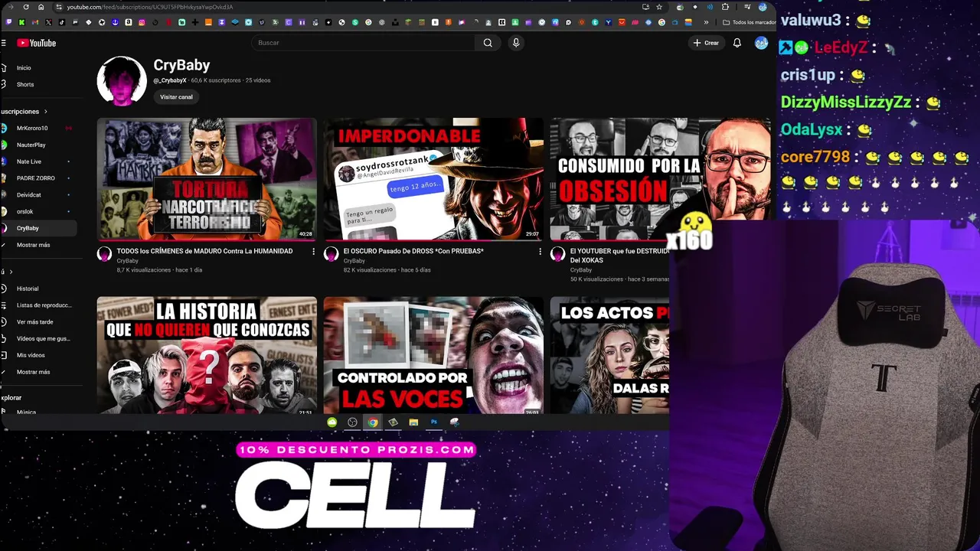Screen dimensions: 980x551
Task: Open 'LA HISTORIA QUE NO QUIEREN' thumbnail
Action: point(207,356)
